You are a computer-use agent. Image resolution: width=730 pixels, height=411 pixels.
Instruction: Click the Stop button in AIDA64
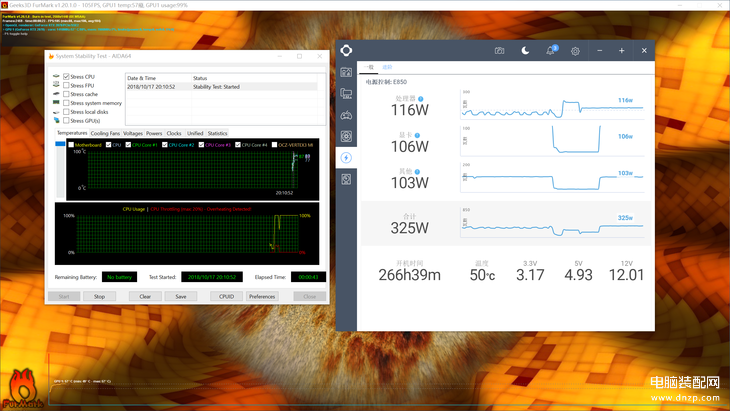99,296
